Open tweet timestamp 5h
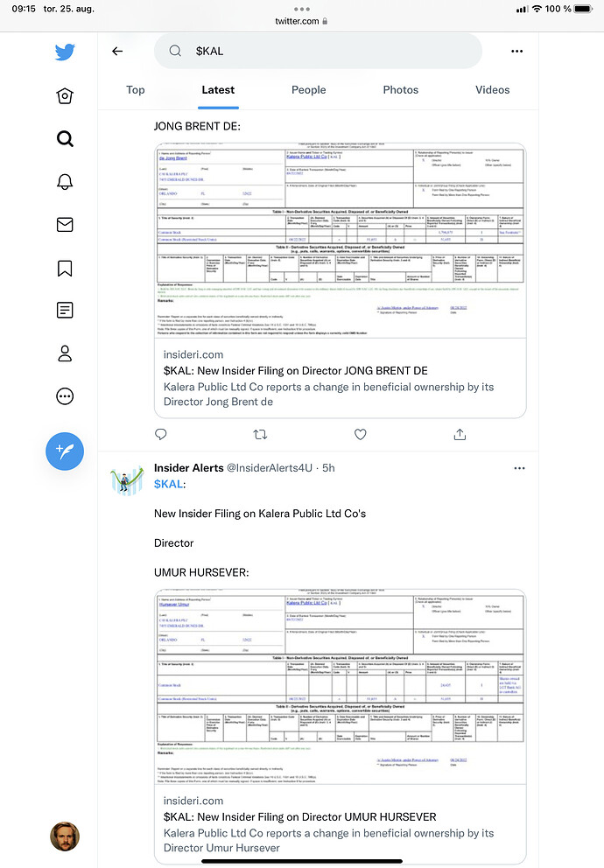 tap(329, 468)
